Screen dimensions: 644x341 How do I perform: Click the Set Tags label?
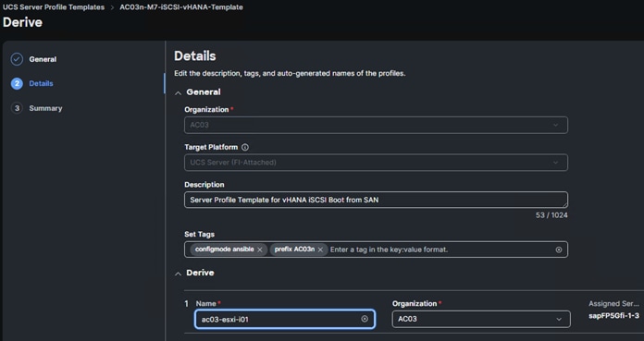click(x=199, y=235)
